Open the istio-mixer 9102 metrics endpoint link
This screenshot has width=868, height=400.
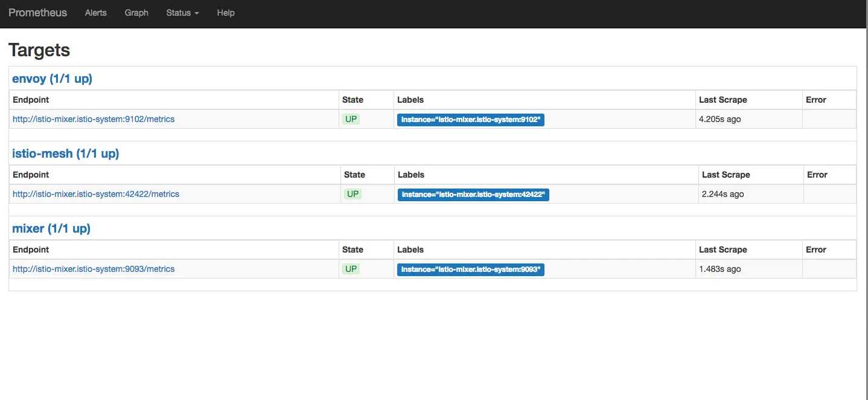[94, 119]
